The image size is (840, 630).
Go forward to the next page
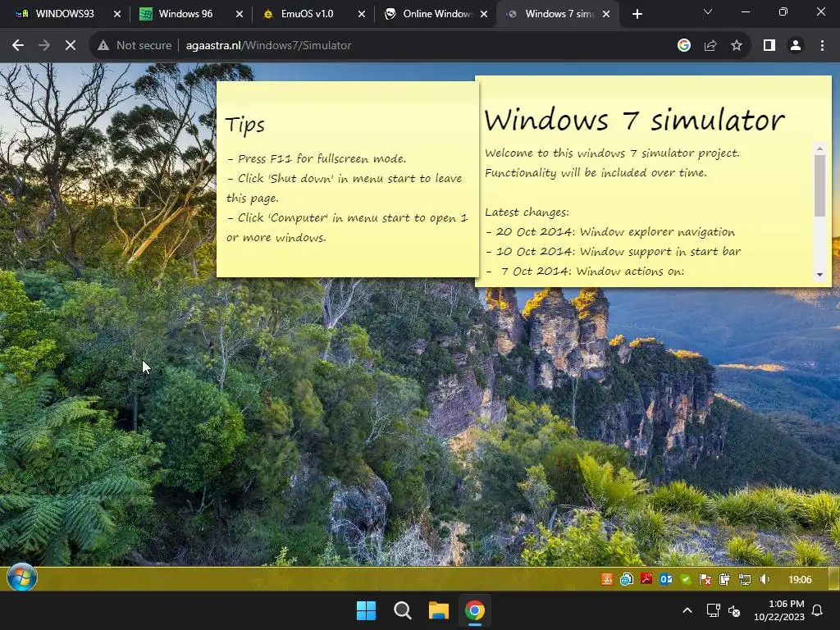coord(44,46)
